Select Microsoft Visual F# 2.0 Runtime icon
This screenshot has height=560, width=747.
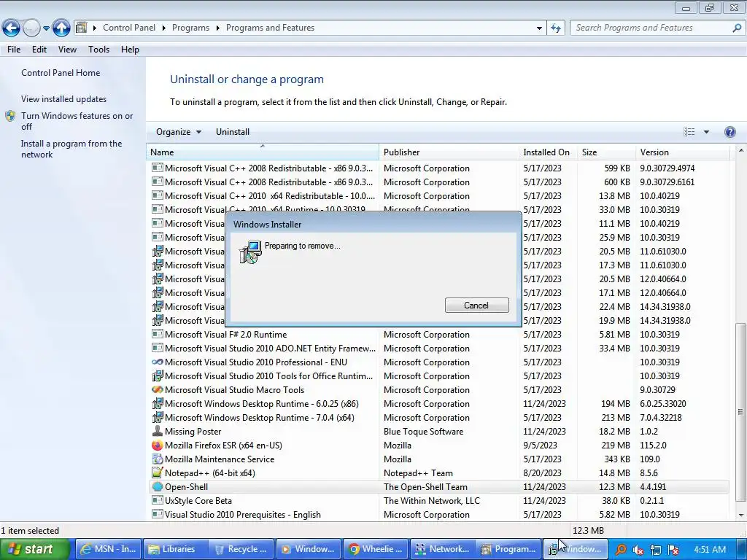(158, 334)
